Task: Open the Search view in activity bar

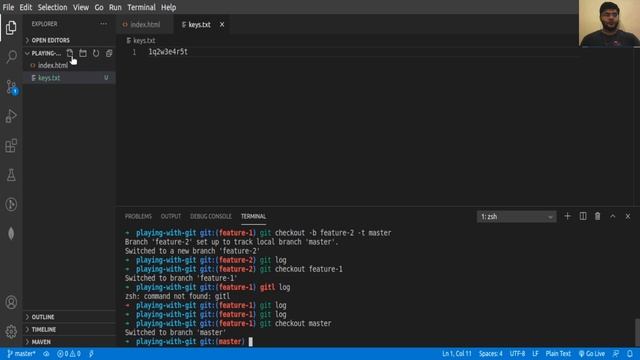Action: pos(11,57)
